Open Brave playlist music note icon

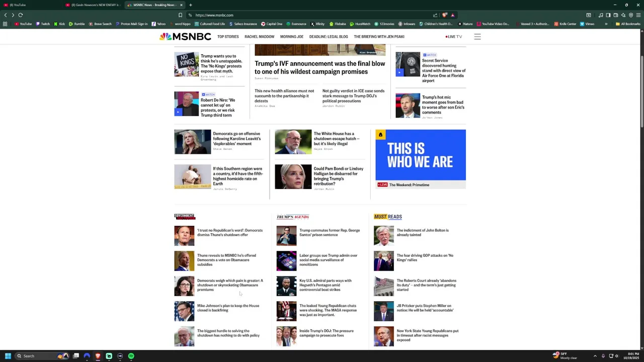pyautogui.click(x=600, y=15)
